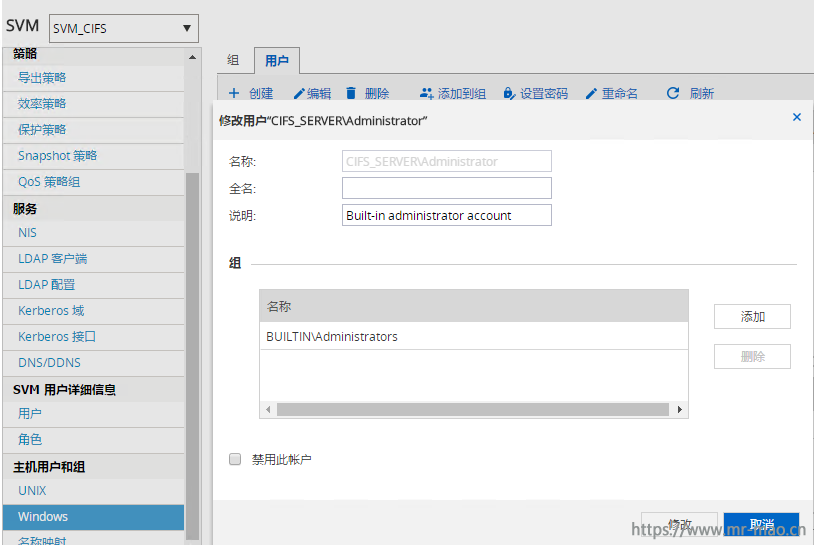Click group list scroll right arrow
Image resolution: width=814 pixels, height=545 pixels.
pyautogui.click(x=680, y=410)
